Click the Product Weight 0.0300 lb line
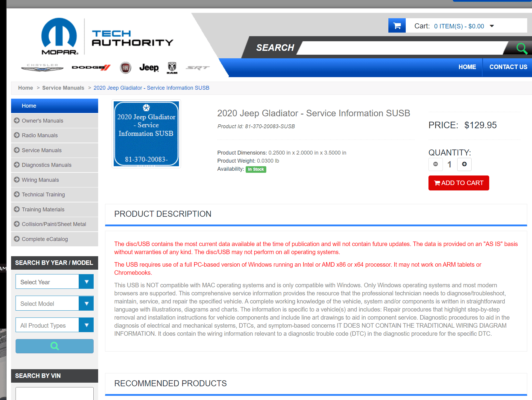This screenshot has height=400, width=532. point(248,161)
